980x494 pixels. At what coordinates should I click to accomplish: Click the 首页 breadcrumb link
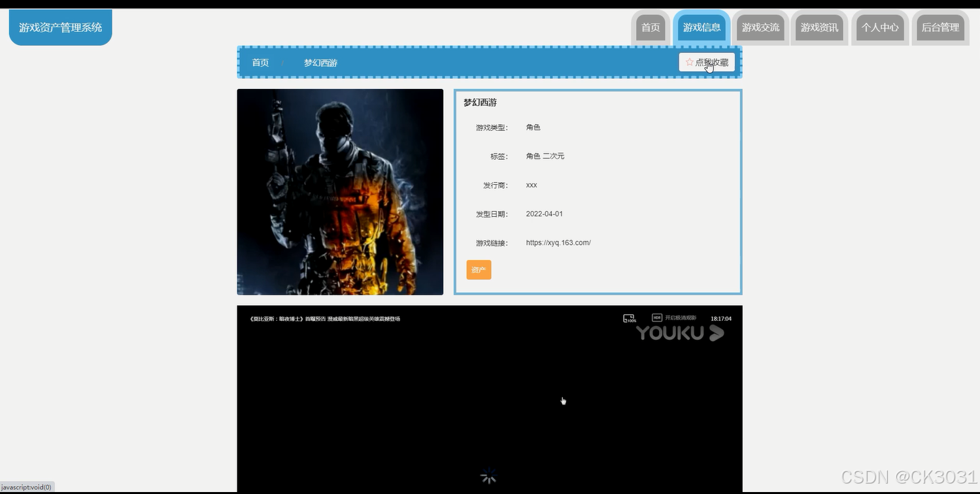click(x=260, y=63)
